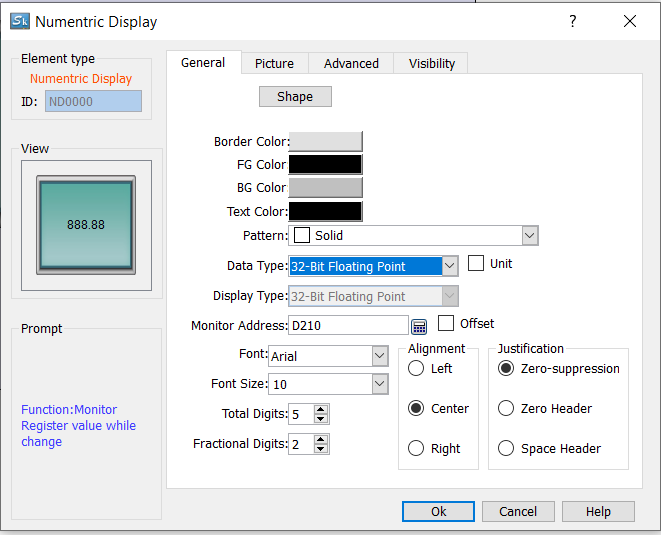Open the Font dropdown showing Arial
661x535 pixels.
tap(379, 356)
